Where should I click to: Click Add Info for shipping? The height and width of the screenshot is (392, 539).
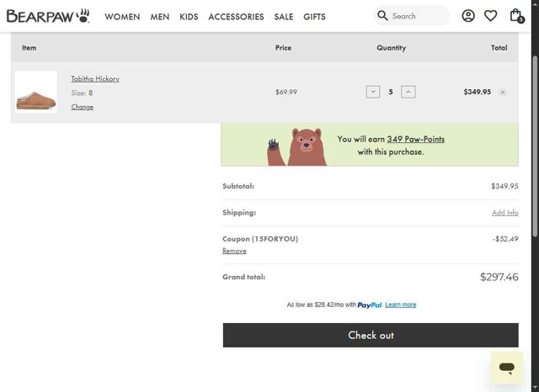[x=505, y=213]
